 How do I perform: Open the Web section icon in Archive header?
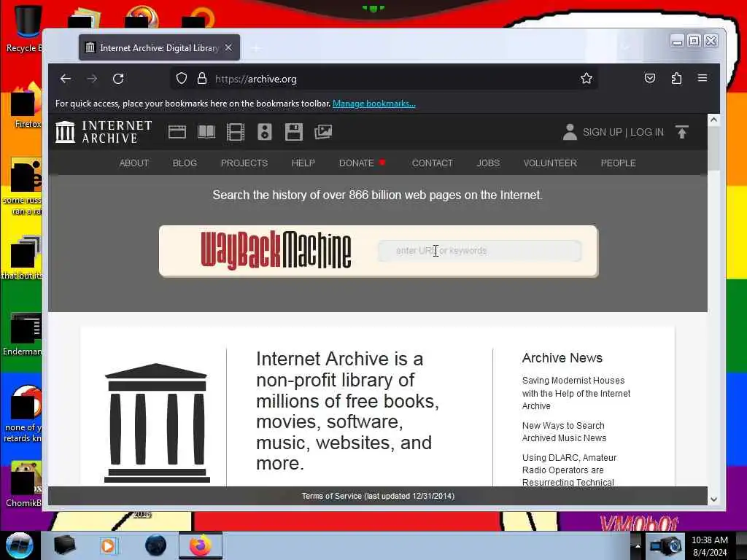coord(177,132)
